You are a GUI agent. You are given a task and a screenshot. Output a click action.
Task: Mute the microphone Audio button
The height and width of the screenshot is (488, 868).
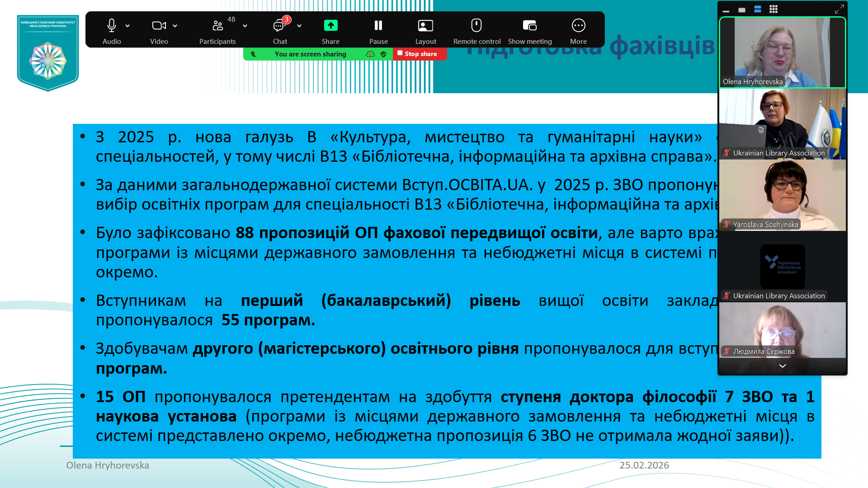point(111,26)
